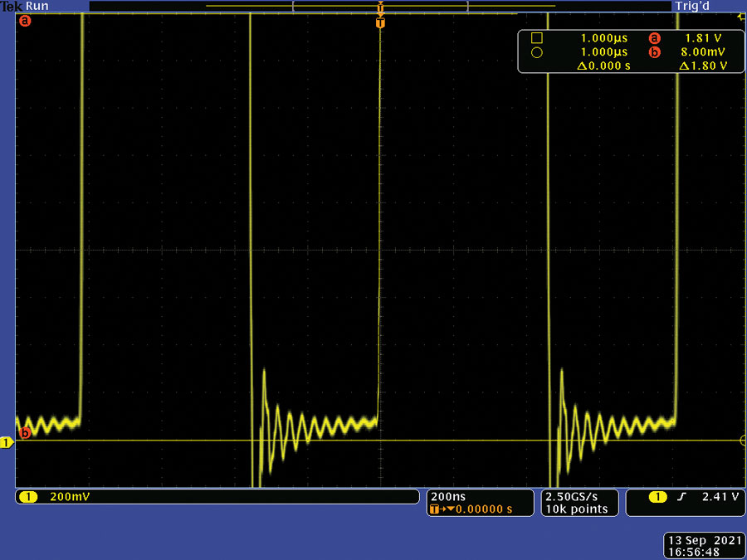Select channel 1 ground reference marker
This screenshot has height=560, width=747.
[7, 443]
